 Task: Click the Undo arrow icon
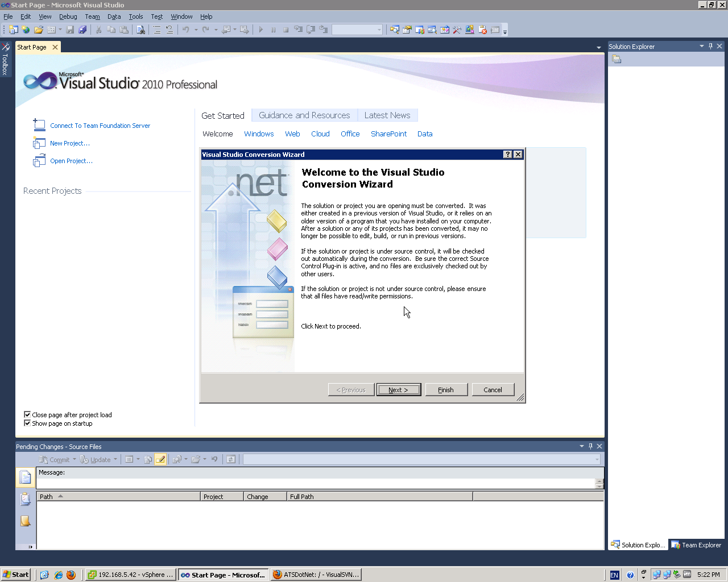tap(185, 30)
